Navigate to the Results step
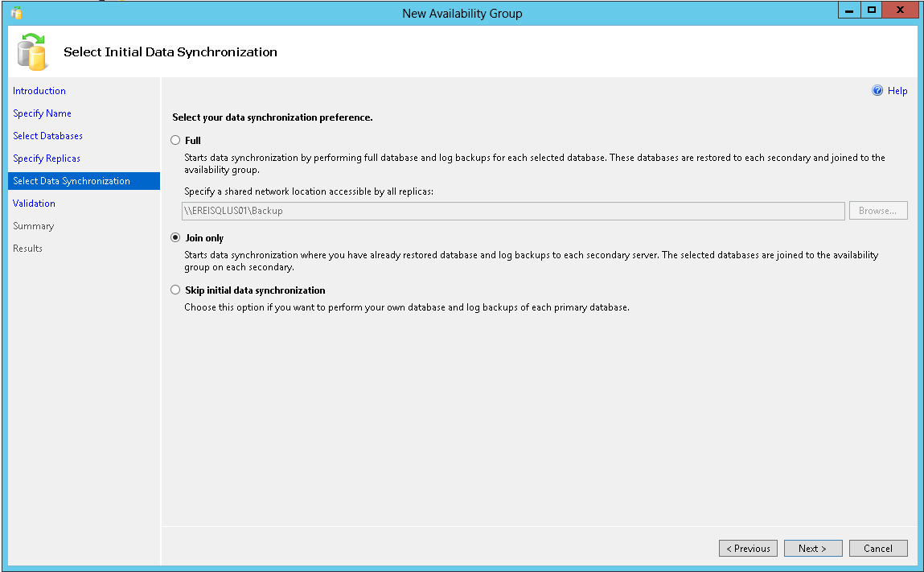 (27, 248)
